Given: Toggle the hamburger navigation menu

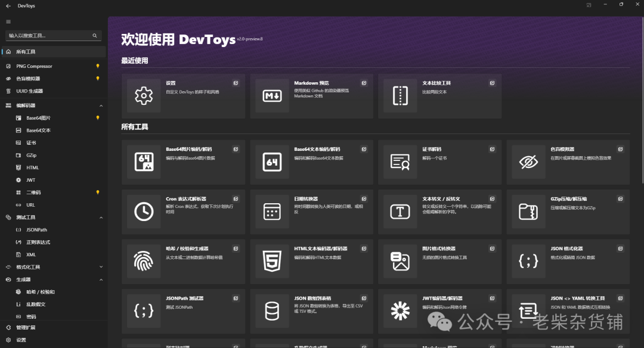Looking at the screenshot, I should click(x=8, y=21).
